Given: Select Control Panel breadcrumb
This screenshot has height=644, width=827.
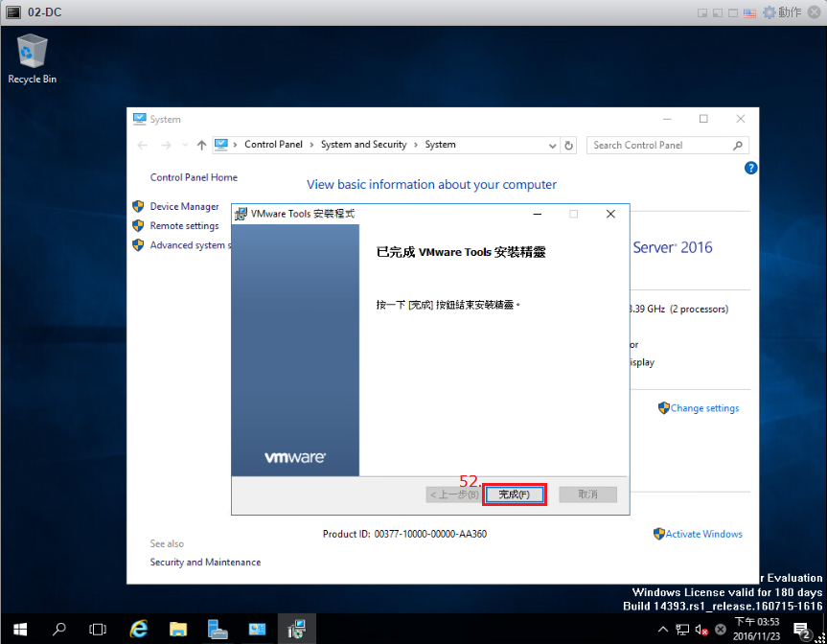Looking at the screenshot, I should click(x=273, y=145).
